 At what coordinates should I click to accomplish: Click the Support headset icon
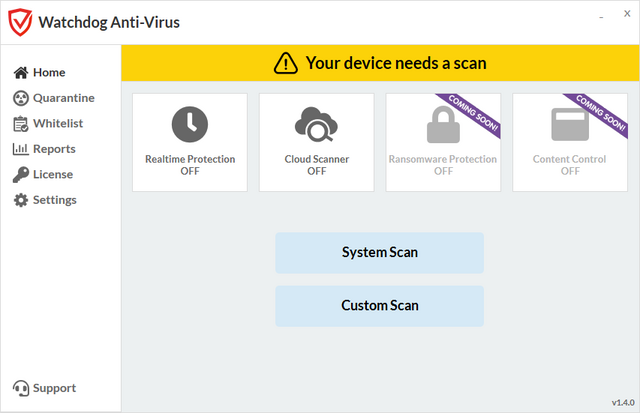click(x=21, y=388)
